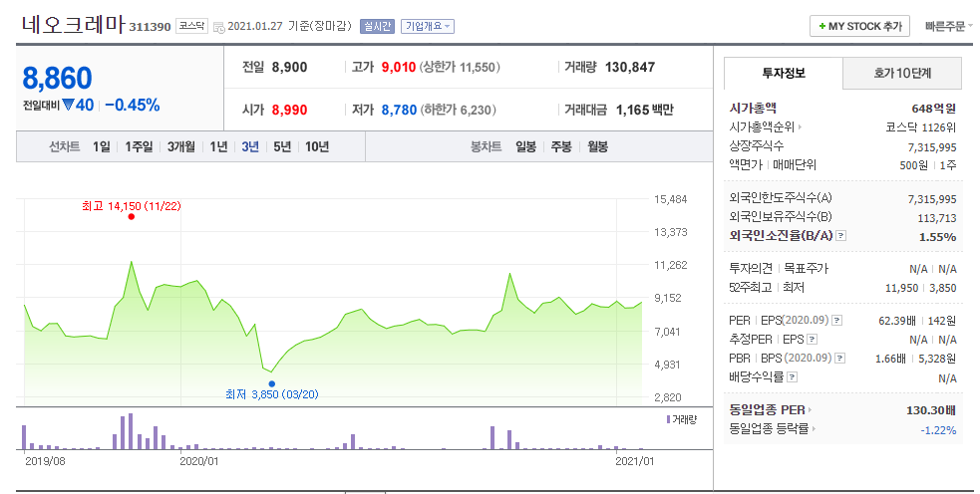Screen dimensions: 980x494
Task: Click the 동일업종 등락률 value -1.22%
Action: (x=938, y=430)
